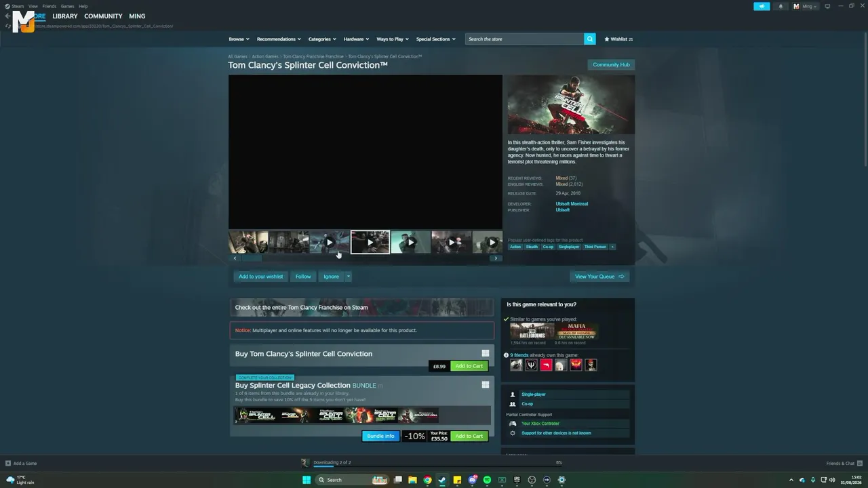Open the notifications bell
This screenshot has width=868, height=488.
780,6
